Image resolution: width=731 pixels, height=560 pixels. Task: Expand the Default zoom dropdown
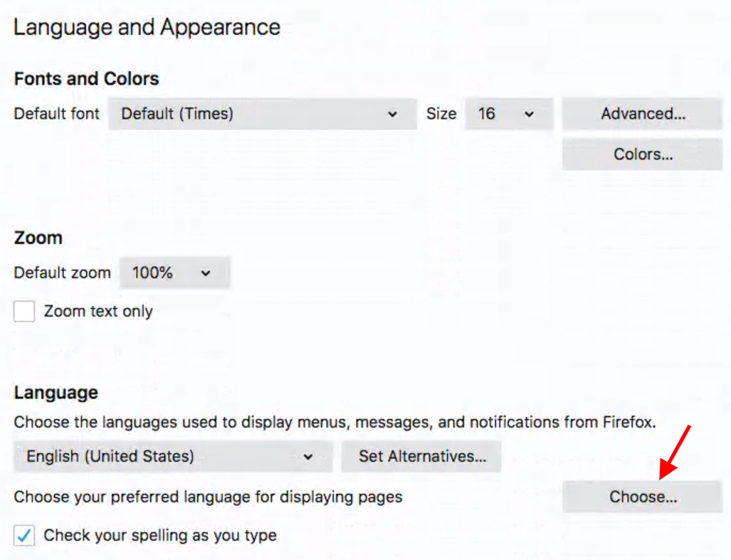(174, 273)
